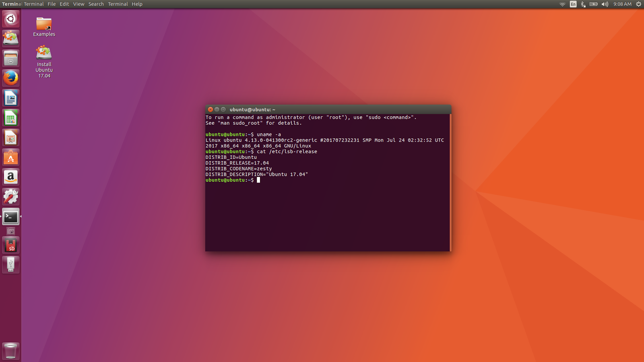Open the Help menu in Terminal
This screenshot has height=362, width=644.
coord(137,4)
